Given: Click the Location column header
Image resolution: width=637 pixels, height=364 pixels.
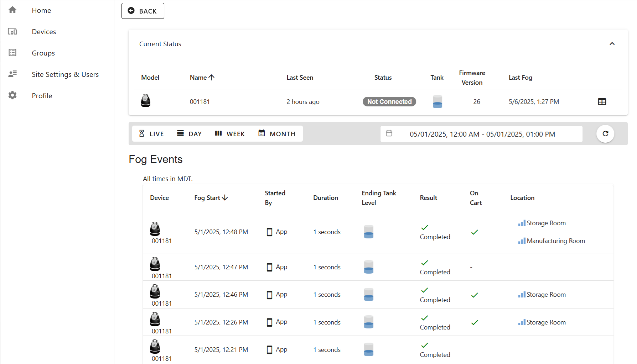Looking at the screenshot, I should coord(522,198).
